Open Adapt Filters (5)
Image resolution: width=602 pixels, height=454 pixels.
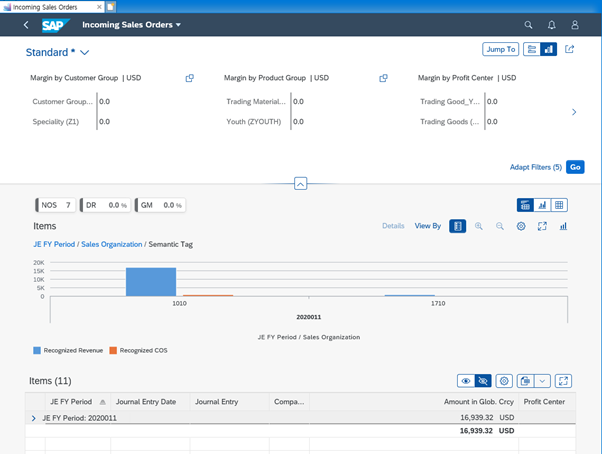[536, 167]
